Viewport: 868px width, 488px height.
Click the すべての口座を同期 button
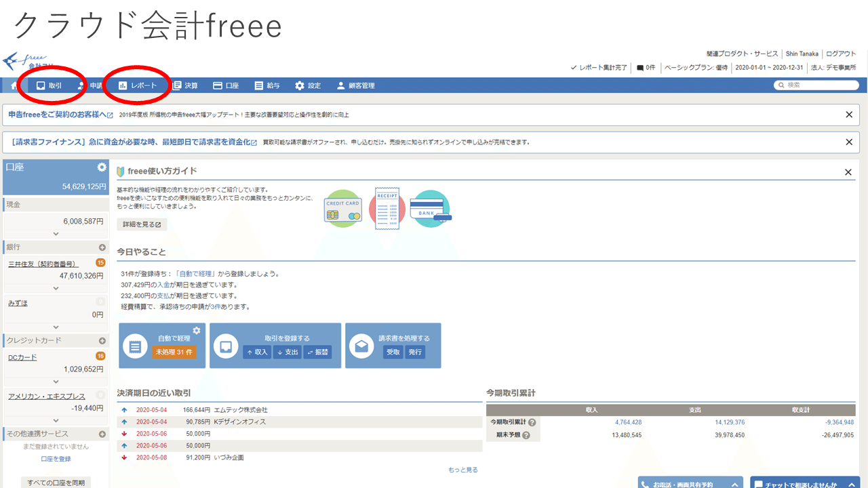[x=56, y=483]
